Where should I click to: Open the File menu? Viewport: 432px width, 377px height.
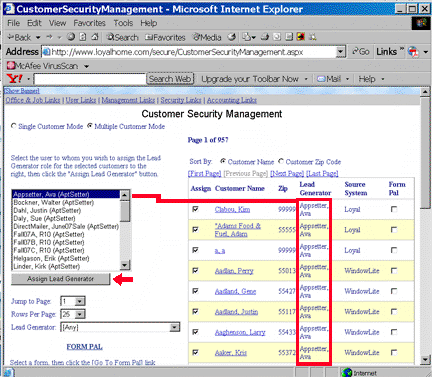point(13,23)
